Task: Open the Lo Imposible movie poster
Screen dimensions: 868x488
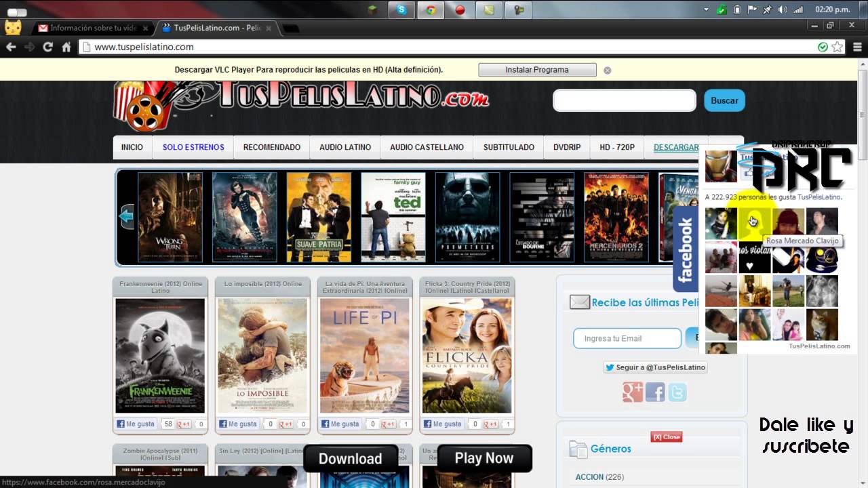Action: [x=262, y=356]
